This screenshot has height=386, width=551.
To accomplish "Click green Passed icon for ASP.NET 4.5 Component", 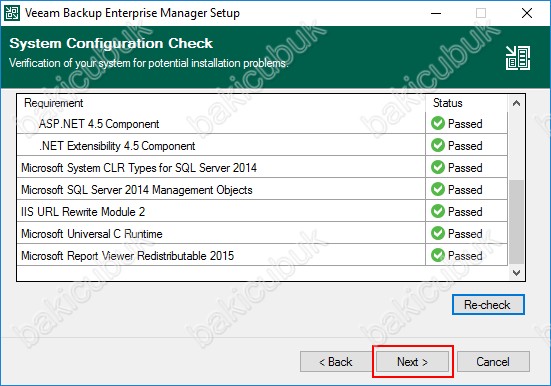I will [438, 123].
